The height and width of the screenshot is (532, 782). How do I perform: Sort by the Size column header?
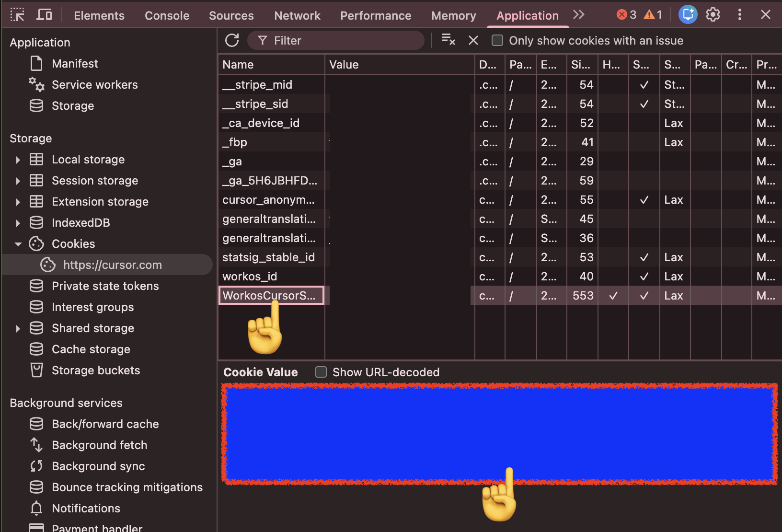[x=582, y=64]
